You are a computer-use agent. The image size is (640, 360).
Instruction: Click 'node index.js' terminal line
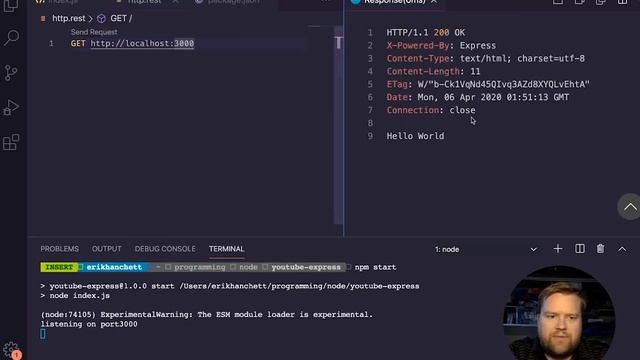point(79,296)
